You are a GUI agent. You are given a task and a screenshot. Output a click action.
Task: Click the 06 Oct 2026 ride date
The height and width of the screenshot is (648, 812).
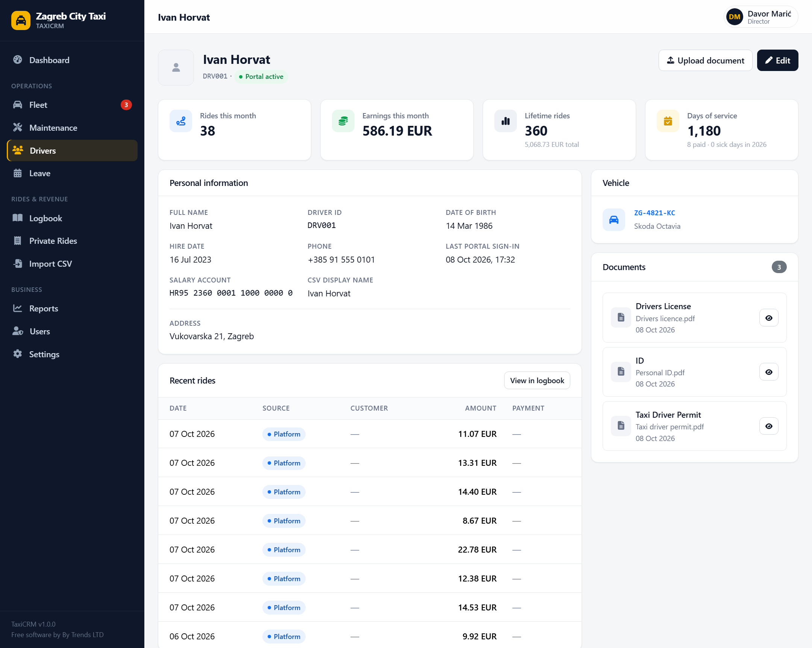click(192, 636)
